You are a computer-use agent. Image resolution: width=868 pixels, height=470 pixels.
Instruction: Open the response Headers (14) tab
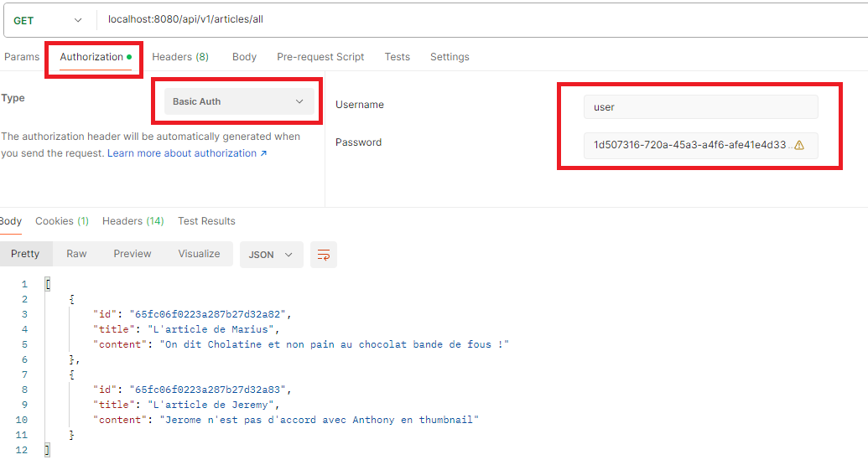[133, 221]
